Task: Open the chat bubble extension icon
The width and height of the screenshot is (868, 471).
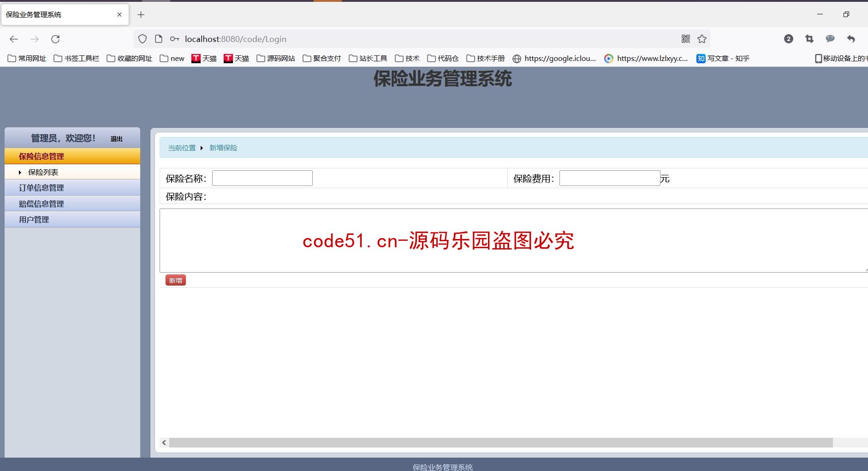Action: 830,39
